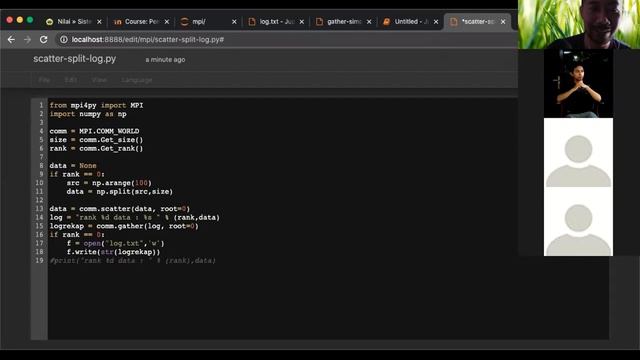The height and width of the screenshot is (360, 640).
Task: Click the mpi/ tab Jupyter favicon
Action: click(184, 22)
